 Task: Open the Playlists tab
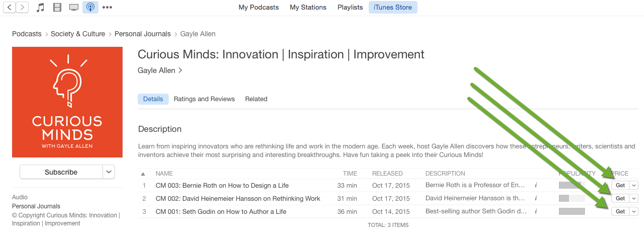[x=350, y=8]
